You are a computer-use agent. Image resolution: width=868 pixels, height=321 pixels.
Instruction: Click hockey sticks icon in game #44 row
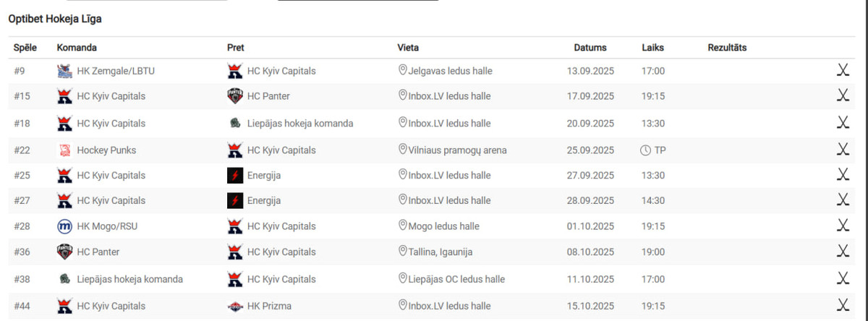coord(843,305)
